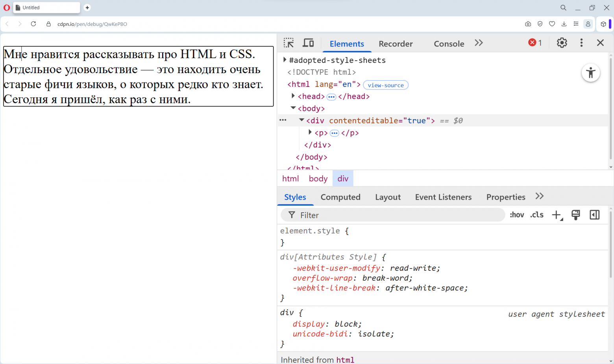Image resolution: width=614 pixels, height=364 pixels.
Task: Click the Filter styles input field
Action: 393,215
